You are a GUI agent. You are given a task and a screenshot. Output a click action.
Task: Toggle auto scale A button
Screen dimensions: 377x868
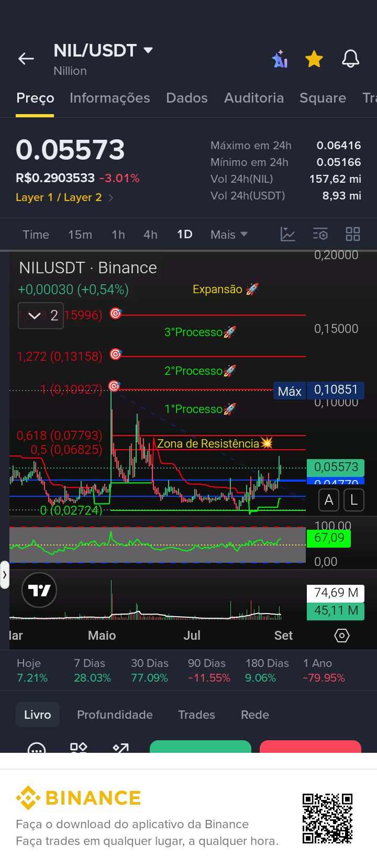pos(329,500)
